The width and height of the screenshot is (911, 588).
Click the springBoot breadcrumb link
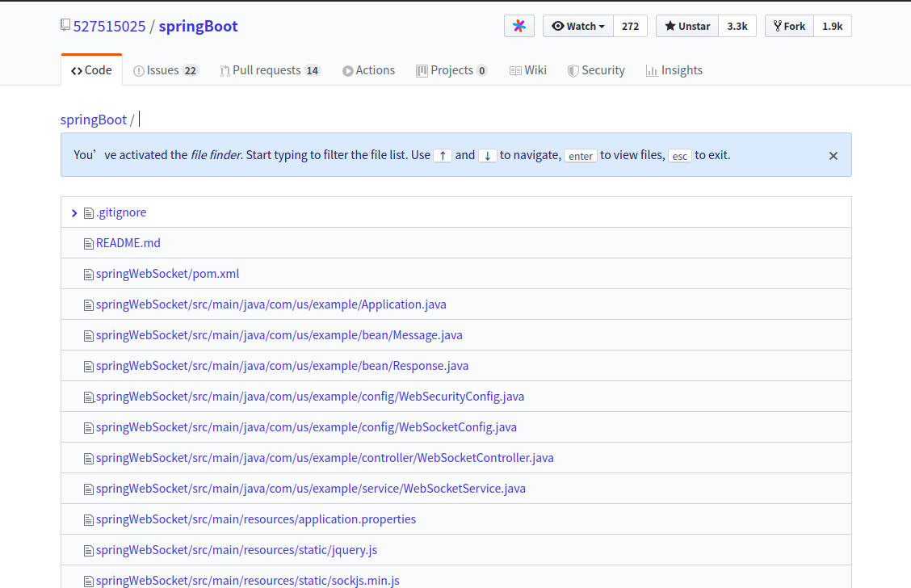coord(94,120)
